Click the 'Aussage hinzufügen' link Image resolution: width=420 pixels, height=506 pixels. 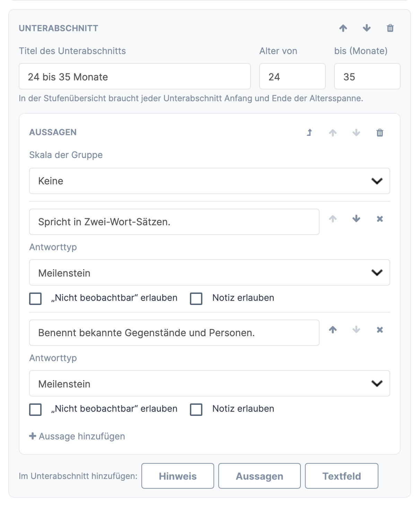(x=77, y=436)
